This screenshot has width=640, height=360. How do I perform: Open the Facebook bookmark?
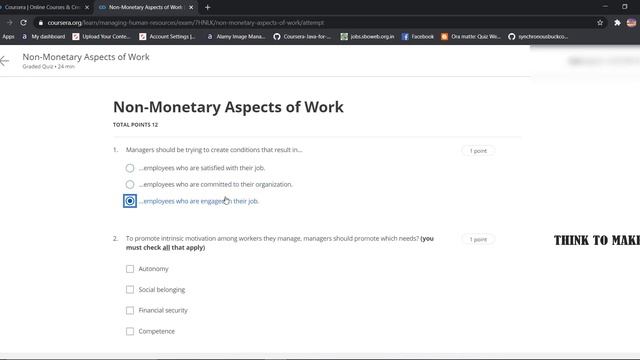pyautogui.click(x=418, y=37)
